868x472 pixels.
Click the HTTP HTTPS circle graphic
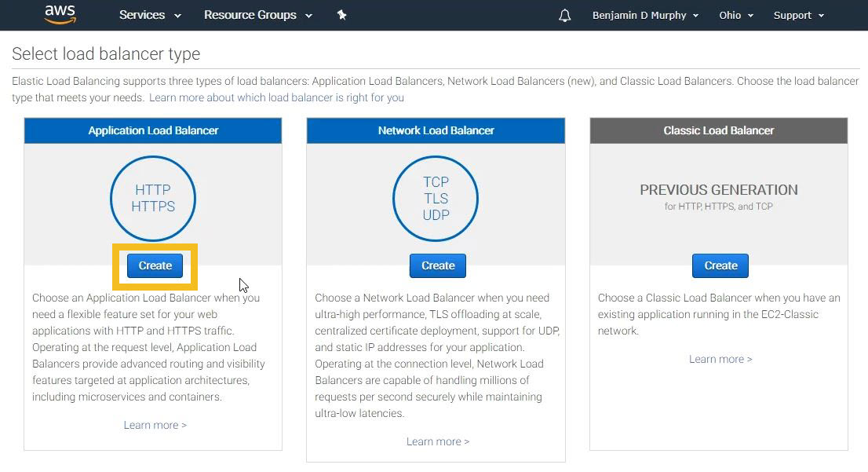click(x=153, y=199)
